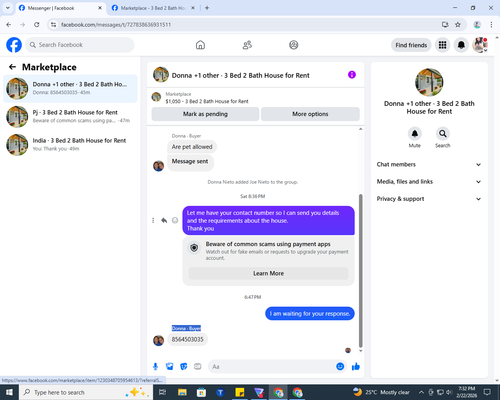Reply to the contact number message
500x400 pixels.
point(164,220)
